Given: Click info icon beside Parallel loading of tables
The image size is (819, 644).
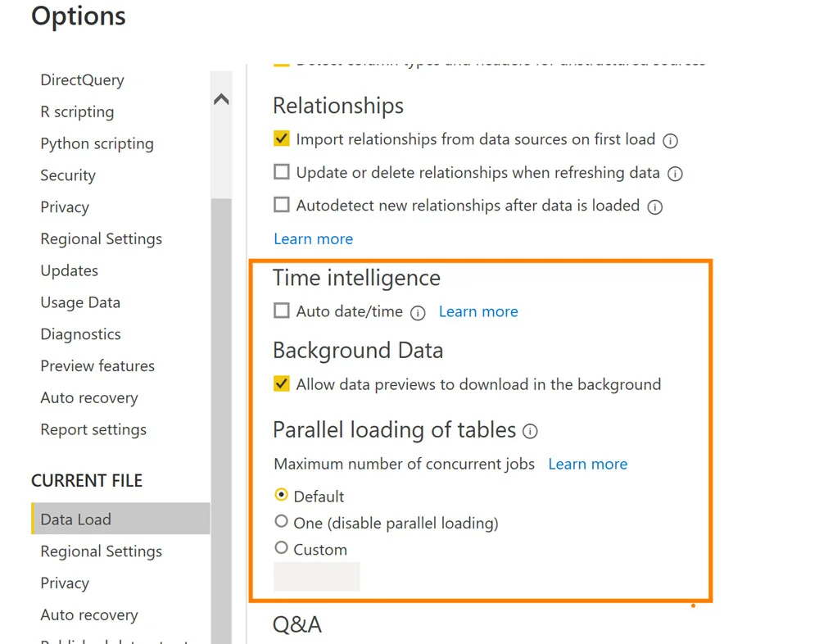Looking at the screenshot, I should 530,431.
